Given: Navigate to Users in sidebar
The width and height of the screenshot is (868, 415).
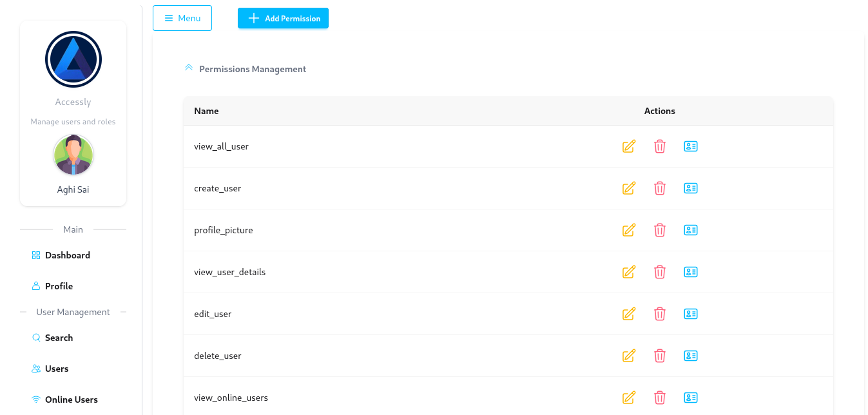Looking at the screenshot, I should (x=57, y=369).
